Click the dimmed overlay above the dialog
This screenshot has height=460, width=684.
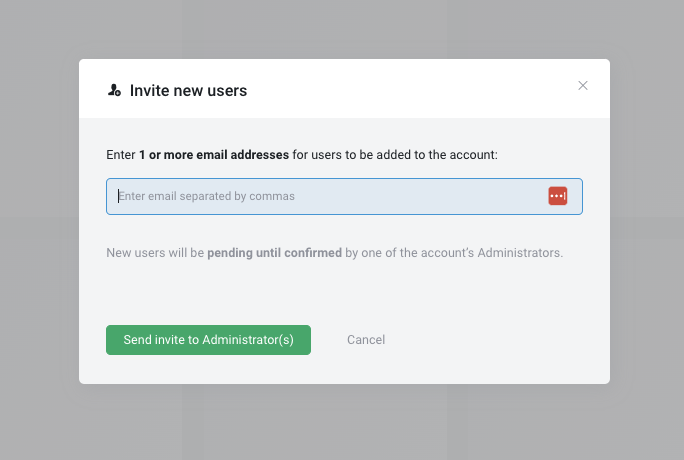click(342, 28)
